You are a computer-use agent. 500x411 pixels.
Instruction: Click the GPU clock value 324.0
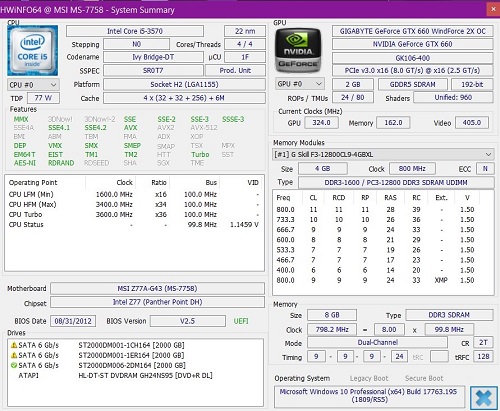point(321,123)
